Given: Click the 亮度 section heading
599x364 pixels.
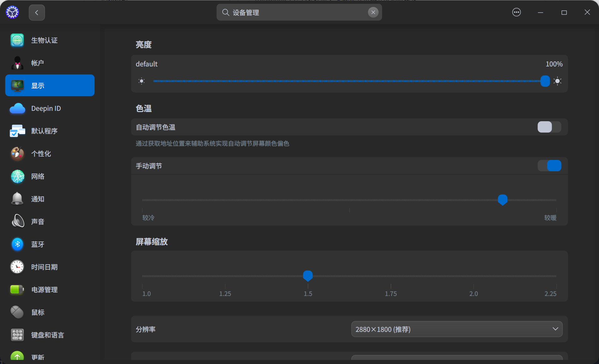Looking at the screenshot, I should (144, 45).
